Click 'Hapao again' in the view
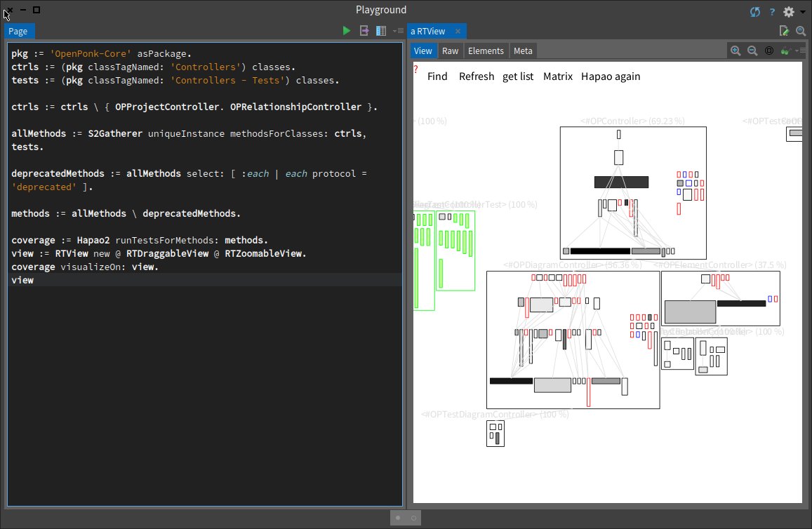Viewport: 812px width, 529px height. [611, 76]
